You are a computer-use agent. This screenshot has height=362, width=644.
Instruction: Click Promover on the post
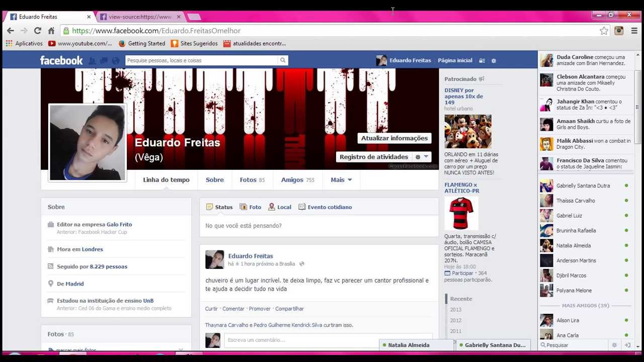point(260,309)
